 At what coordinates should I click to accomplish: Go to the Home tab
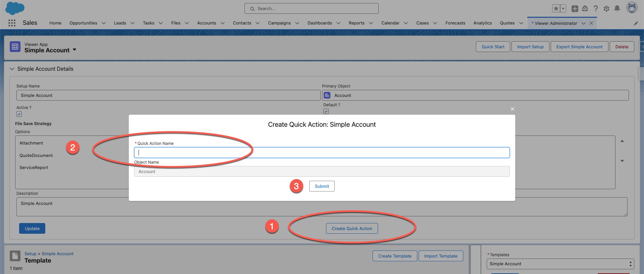click(55, 23)
